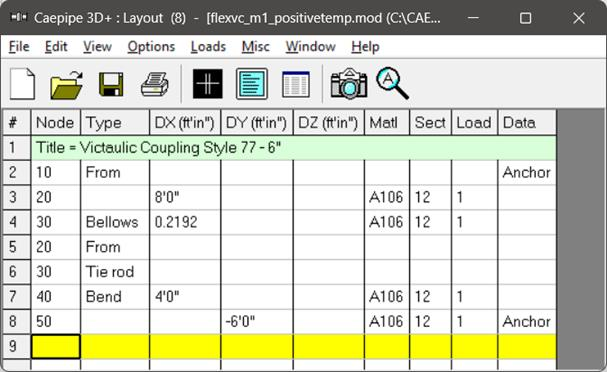607x372 pixels.
Task: Select the Bellows type cell
Action: pyautogui.click(x=115, y=222)
